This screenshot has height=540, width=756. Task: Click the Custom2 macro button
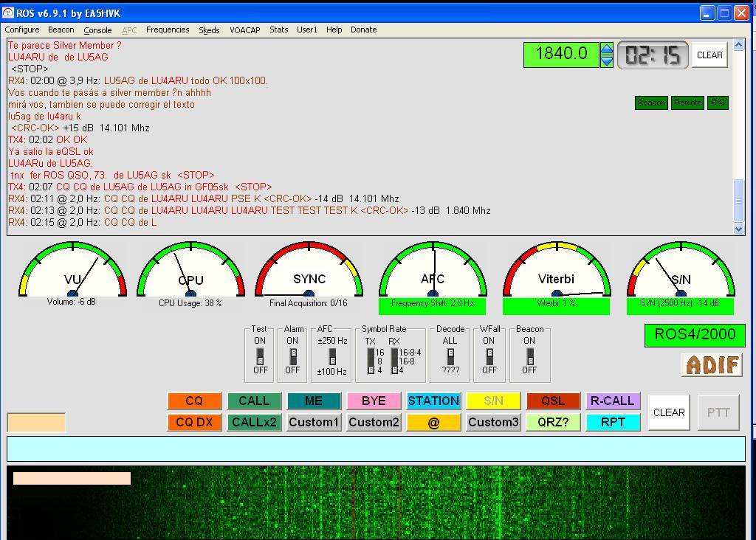tap(374, 423)
